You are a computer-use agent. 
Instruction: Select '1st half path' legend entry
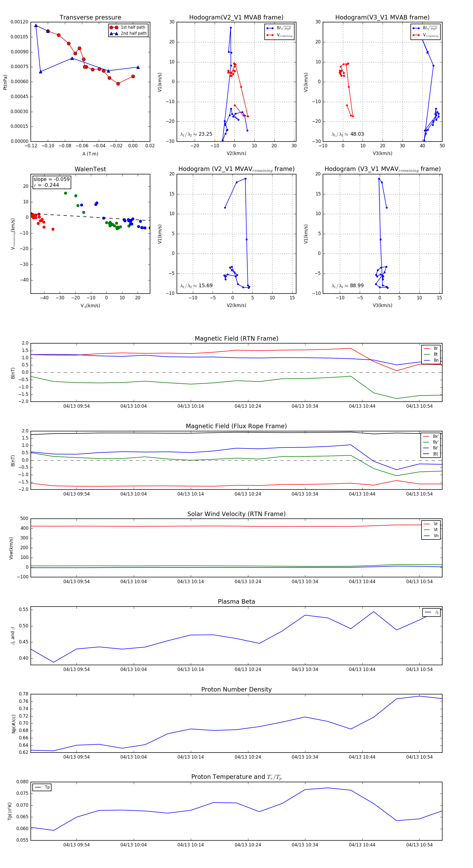tap(128, 27)
